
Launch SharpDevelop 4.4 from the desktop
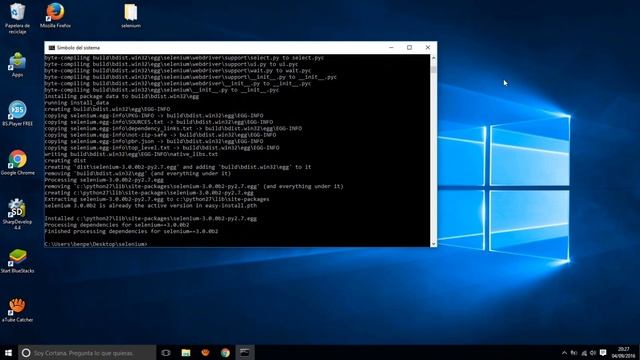17,214
